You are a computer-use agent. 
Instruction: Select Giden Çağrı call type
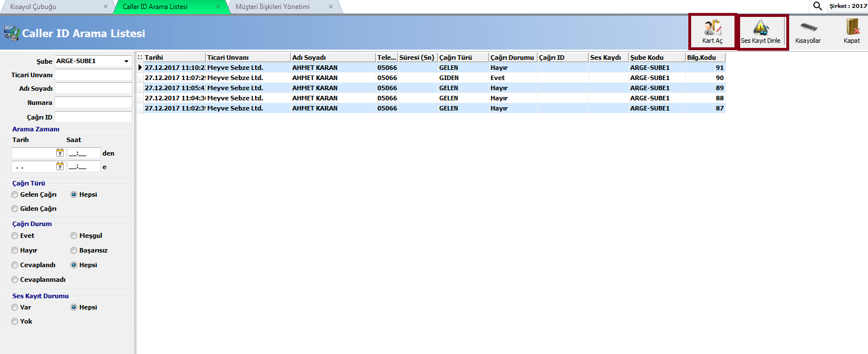[15, 209]
